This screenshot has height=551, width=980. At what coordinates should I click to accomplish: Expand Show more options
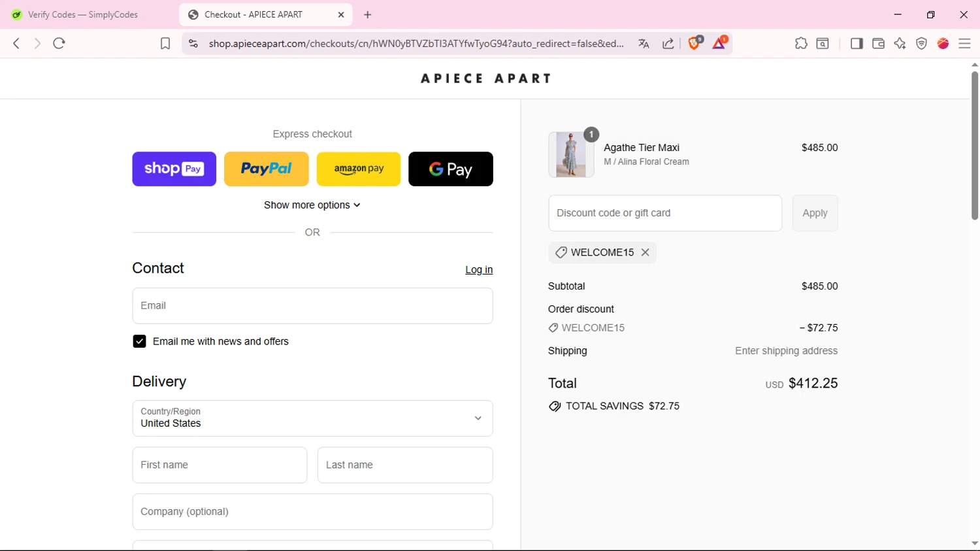(x=312, y=205)
